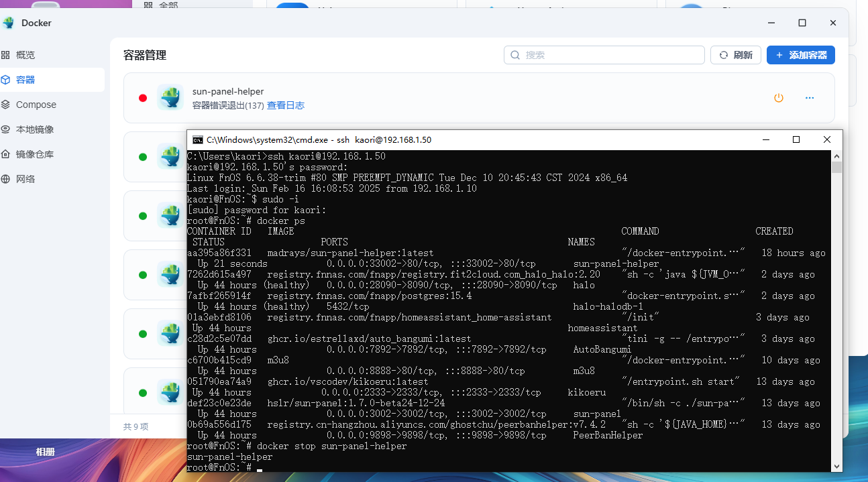Click container ID aa395a86f331 in terminal

(x=219, y=253)
